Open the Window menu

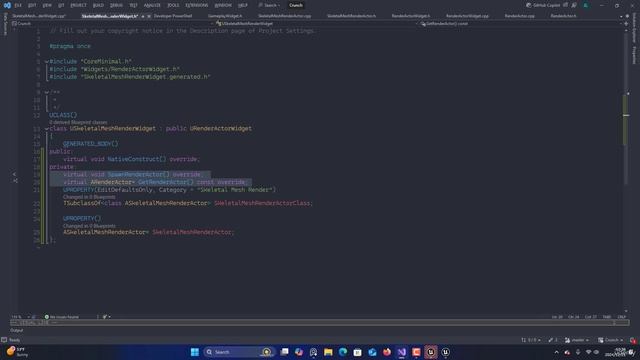[223, 5]
